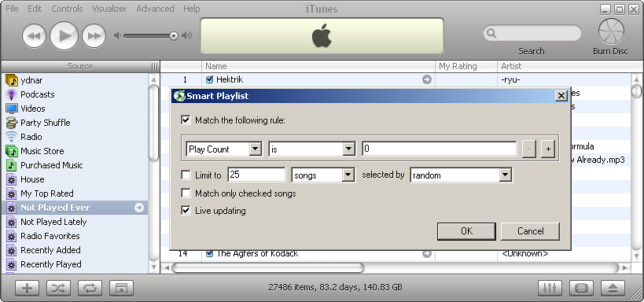Click the rewind previous track button
Screen dimensions: 644x302
(x=34, y=36)
